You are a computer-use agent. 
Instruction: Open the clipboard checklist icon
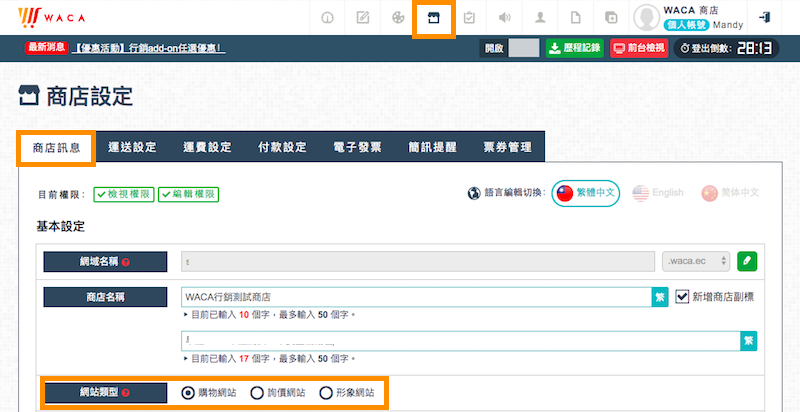pos(469,18)
